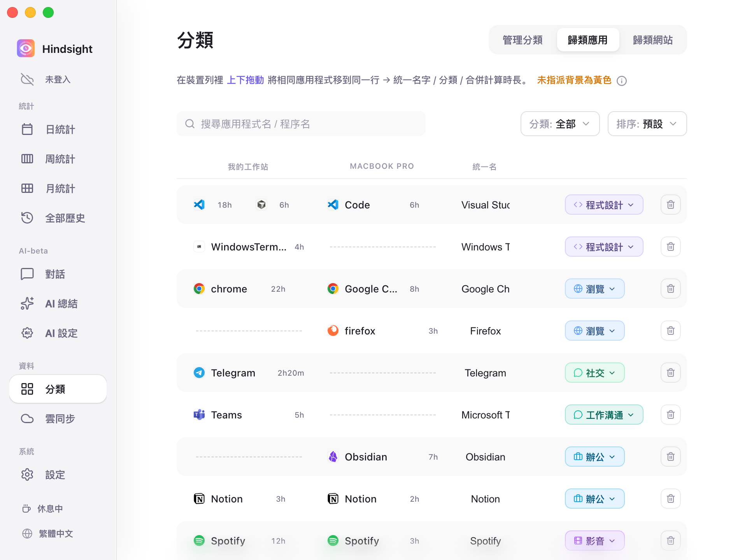747x560 pixels.
Task: Change language via 繁體中文
Action: (x=47, y=534)
